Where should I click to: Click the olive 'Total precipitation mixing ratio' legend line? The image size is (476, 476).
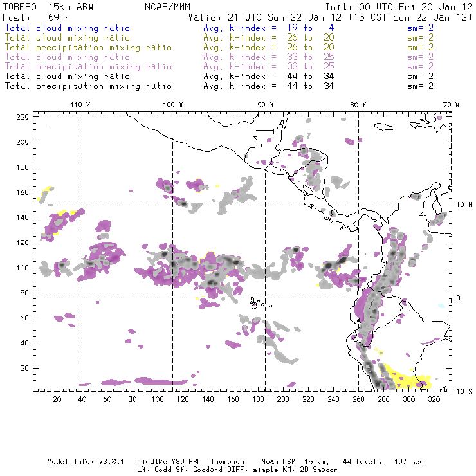tap(88, 48)
